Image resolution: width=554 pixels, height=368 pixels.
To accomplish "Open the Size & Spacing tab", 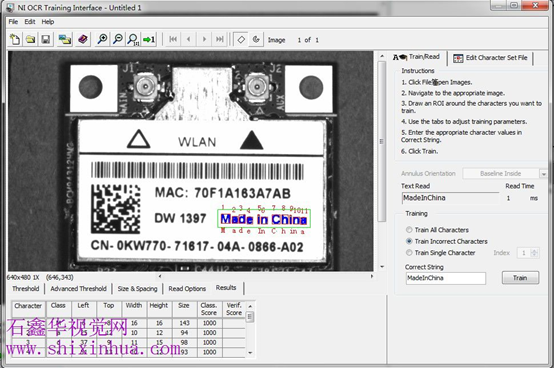I will 137,289.
